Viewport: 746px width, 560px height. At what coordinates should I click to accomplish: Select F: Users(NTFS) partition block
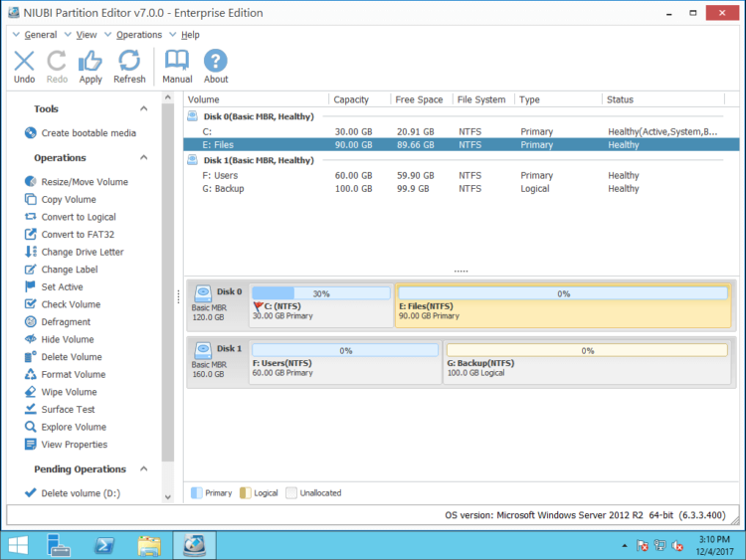click(x=345, y=362)
